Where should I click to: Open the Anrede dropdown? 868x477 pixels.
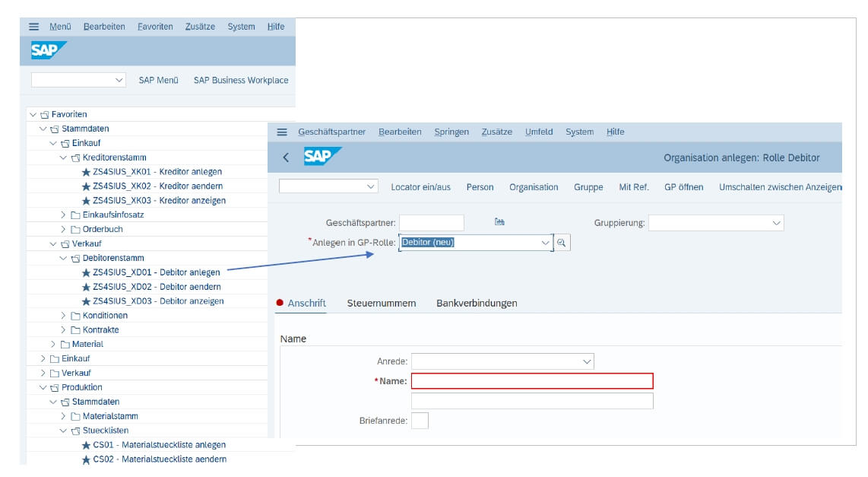[587, 362]
